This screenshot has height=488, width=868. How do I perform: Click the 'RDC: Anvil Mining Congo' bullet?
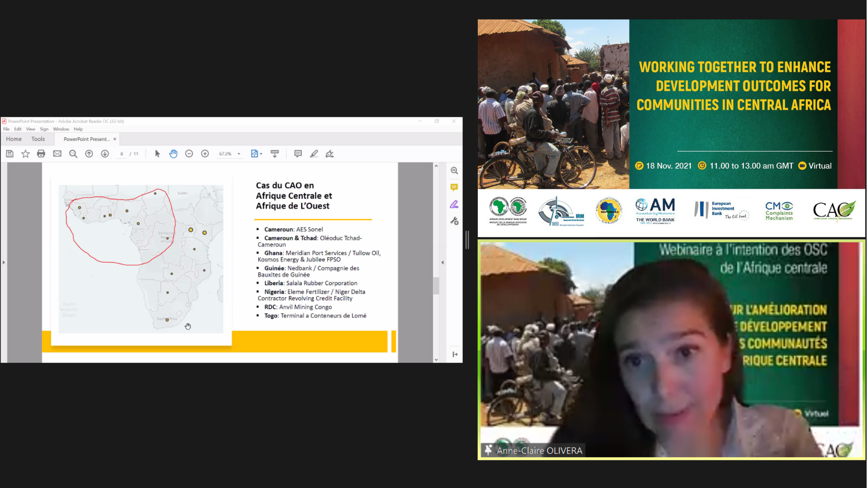tap(298, 307)
